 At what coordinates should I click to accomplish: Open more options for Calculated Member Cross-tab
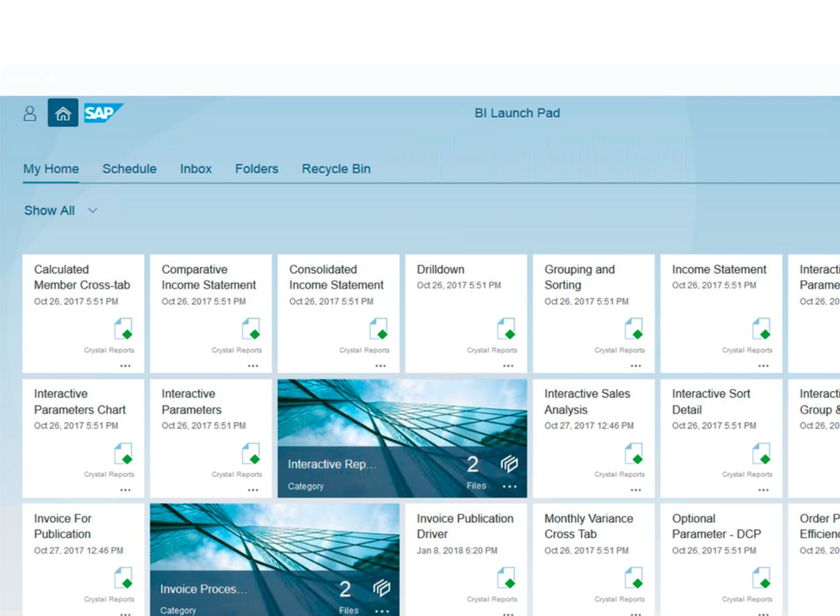click(125, 366)
